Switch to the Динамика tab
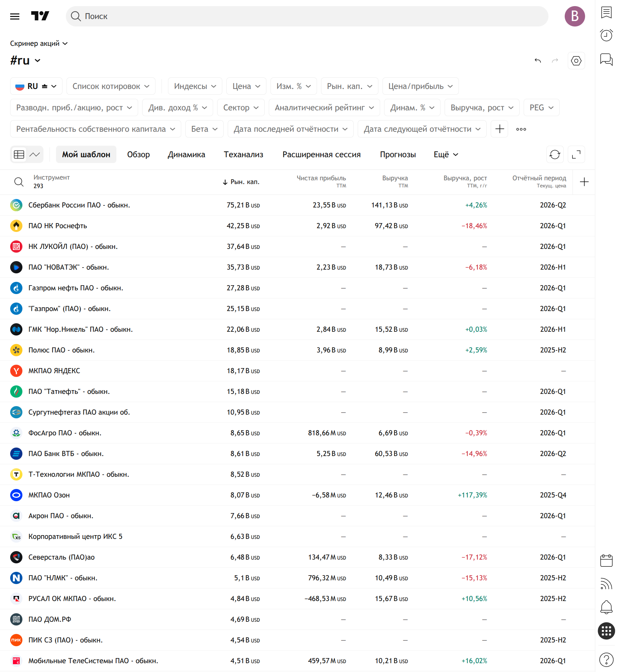The width and height of the screenshot is (618, 672). point(186,155)
